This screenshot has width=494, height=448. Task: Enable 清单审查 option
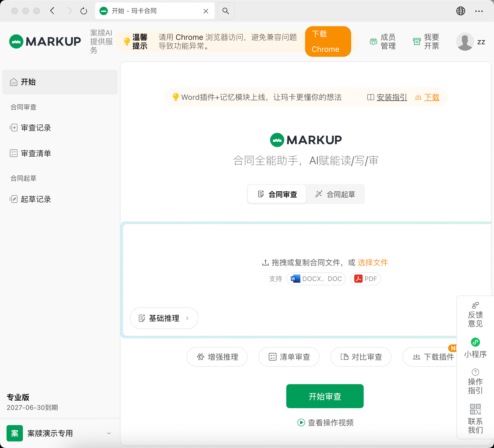click(x=289, y=357)
